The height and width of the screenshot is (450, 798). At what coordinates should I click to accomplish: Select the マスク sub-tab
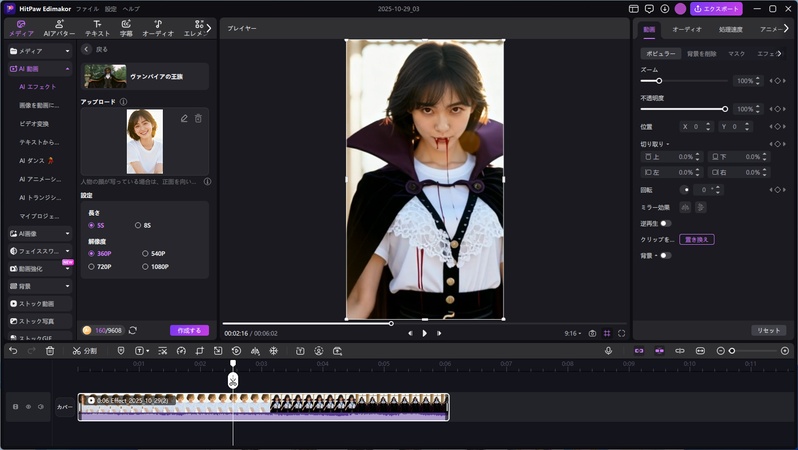[736, 53]
